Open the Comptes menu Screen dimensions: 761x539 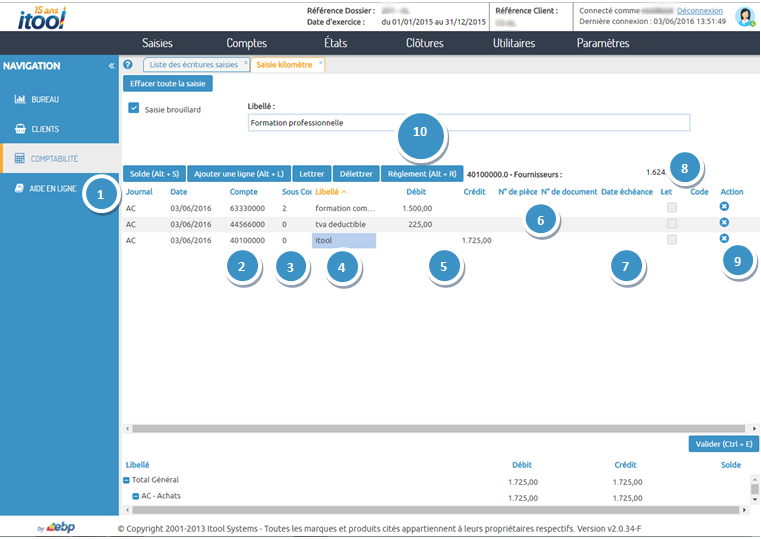click(x=246, y=43)
